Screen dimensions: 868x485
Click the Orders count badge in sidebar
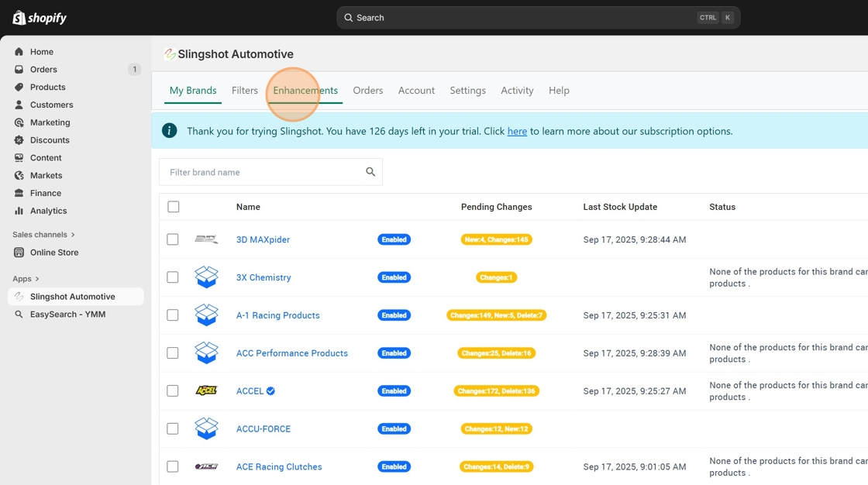(135, 69)
